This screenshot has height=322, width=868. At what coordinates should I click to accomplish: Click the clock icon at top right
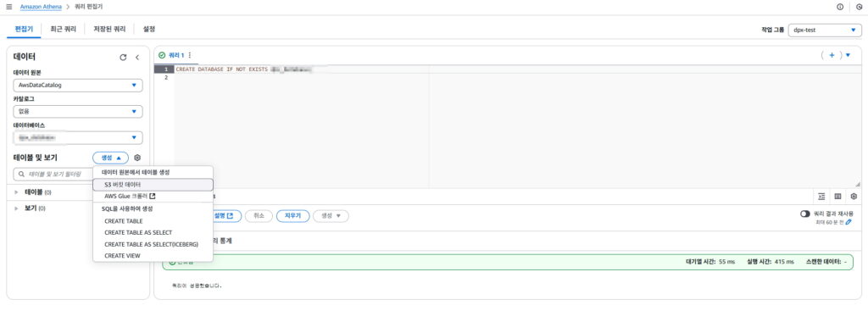click(x=860, y=7)
